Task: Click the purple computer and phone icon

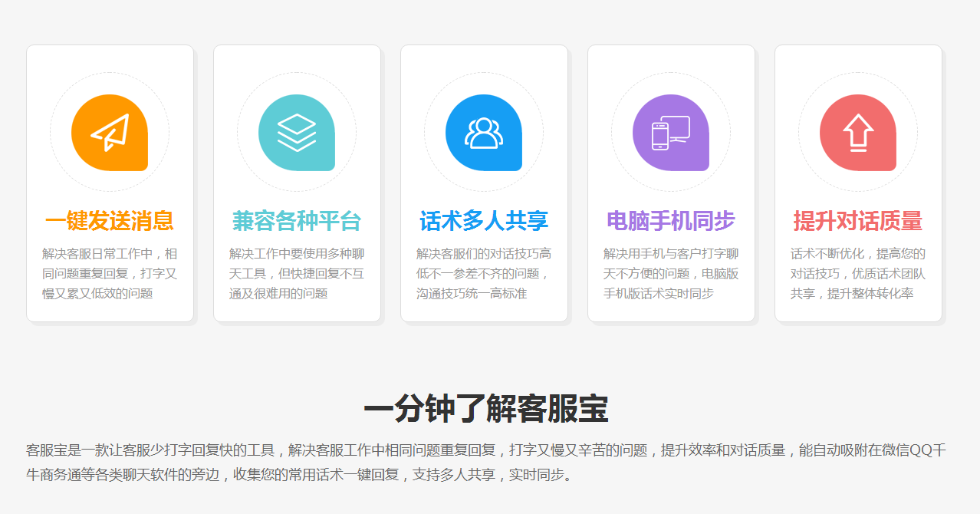Action: (x=671, y=133)
